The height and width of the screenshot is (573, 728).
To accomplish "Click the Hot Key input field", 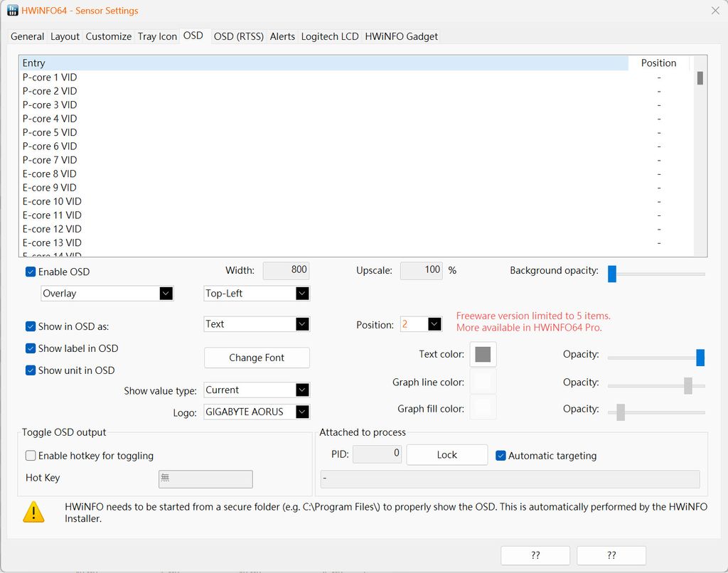I will 205,479.
